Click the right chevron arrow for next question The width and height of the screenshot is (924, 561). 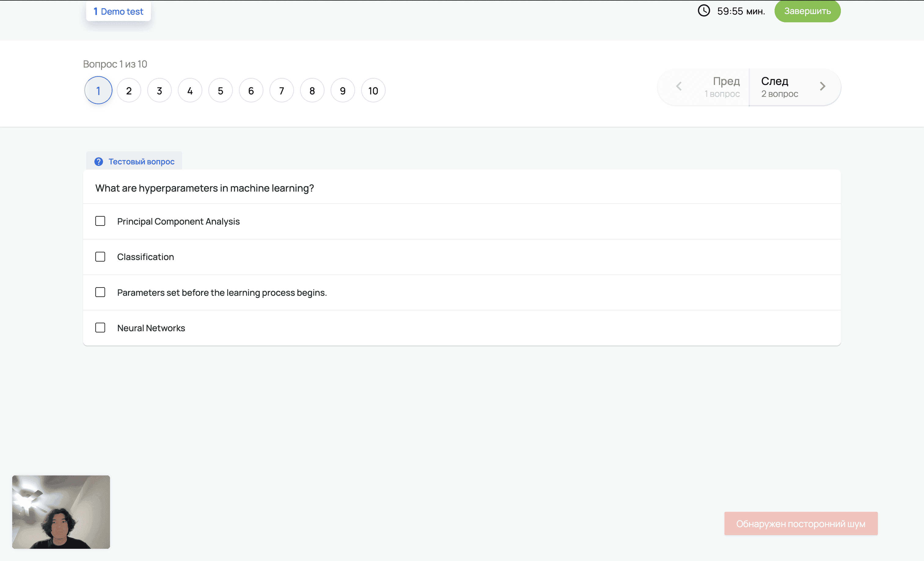[x=822, y=86]
